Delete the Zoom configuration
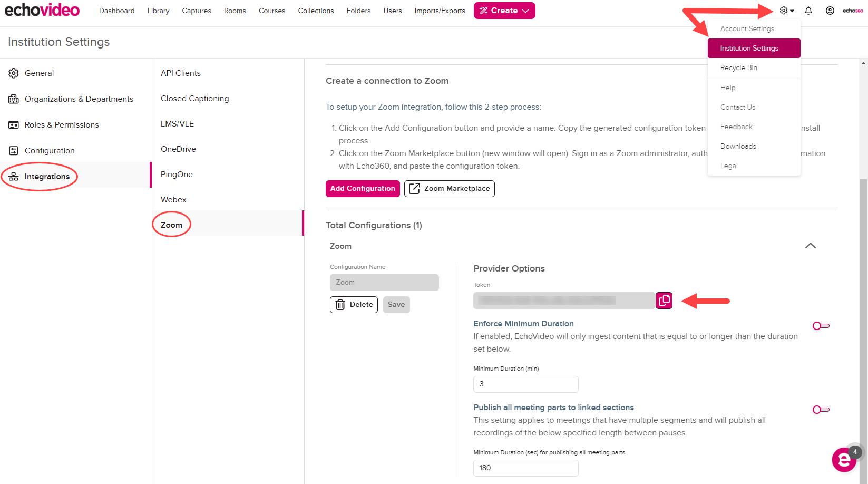 pyautogui.click(x=354, y=305)
